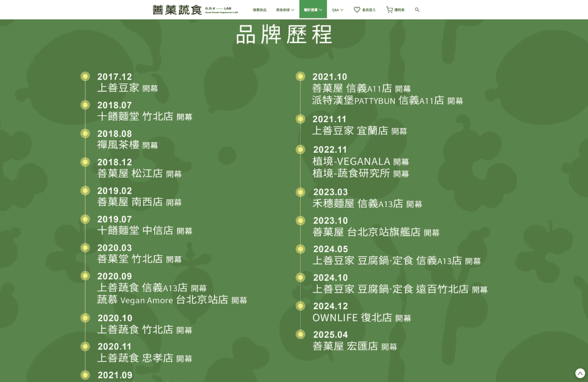Expand the 蔬食商城 dropdown
This screenshot has width=588, height=382.
(x=284, y=9)
